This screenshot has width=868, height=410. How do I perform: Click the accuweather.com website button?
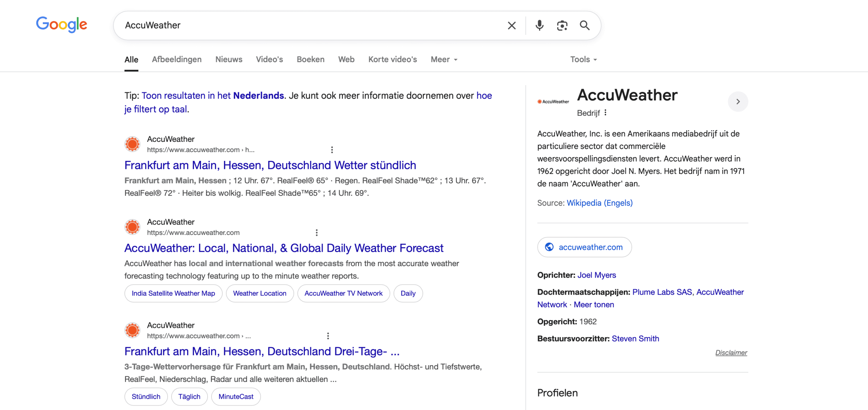pyautogui.click(x=585, y=247)
